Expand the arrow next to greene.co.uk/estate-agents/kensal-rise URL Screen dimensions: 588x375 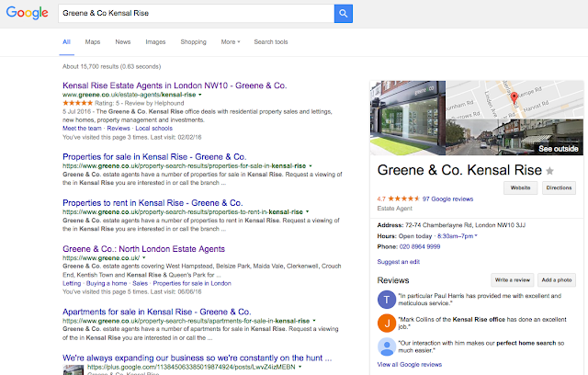(x=200, y=95)
